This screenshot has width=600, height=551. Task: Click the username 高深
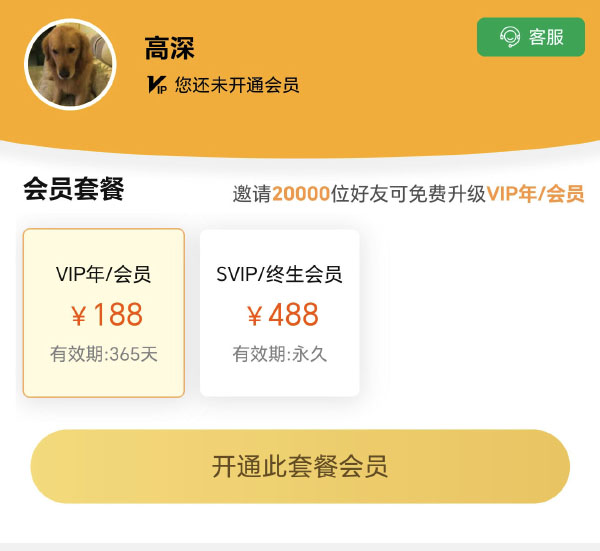(x=170, y=48)
